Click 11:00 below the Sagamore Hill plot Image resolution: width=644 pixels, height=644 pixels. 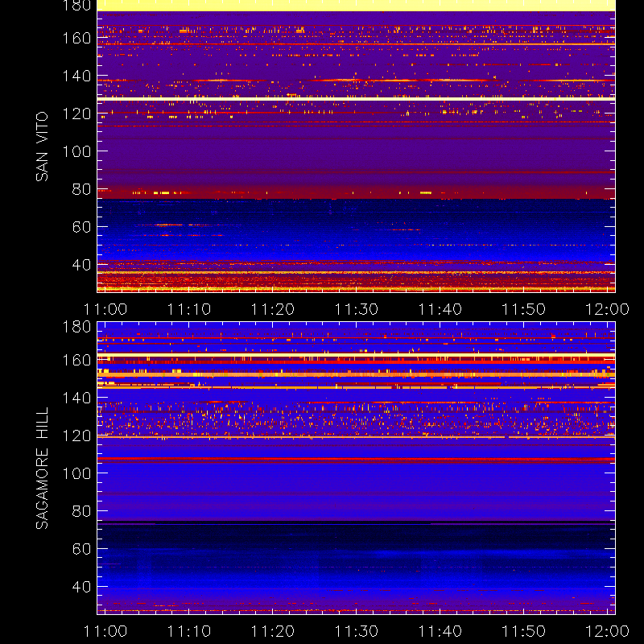[105, 631]
